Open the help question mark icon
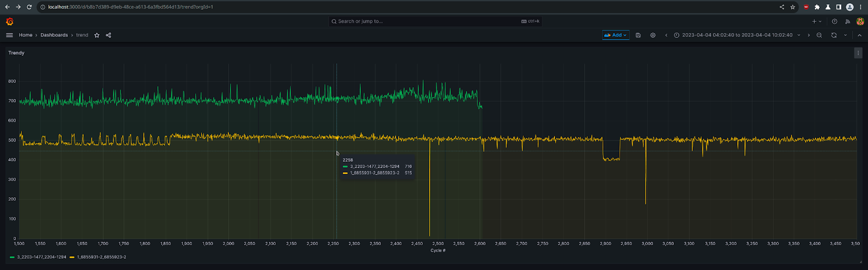This screenshot has width=868, height=270. [834, 22]
